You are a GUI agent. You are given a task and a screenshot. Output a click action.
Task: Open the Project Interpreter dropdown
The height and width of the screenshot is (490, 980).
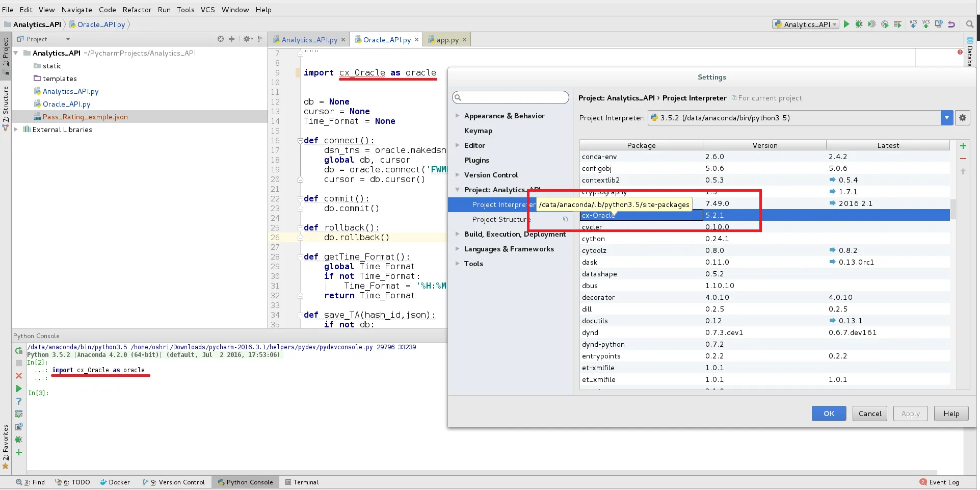point(947,118)
